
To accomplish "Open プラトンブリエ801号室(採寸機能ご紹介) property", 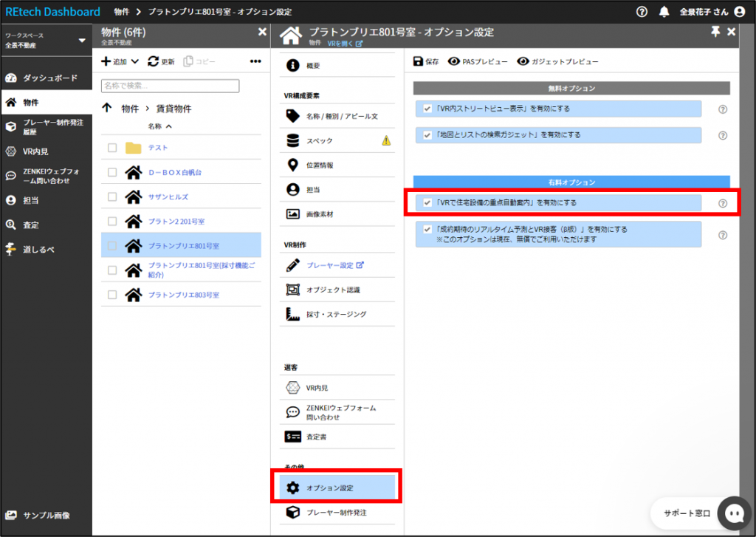I will pos(202,270).
